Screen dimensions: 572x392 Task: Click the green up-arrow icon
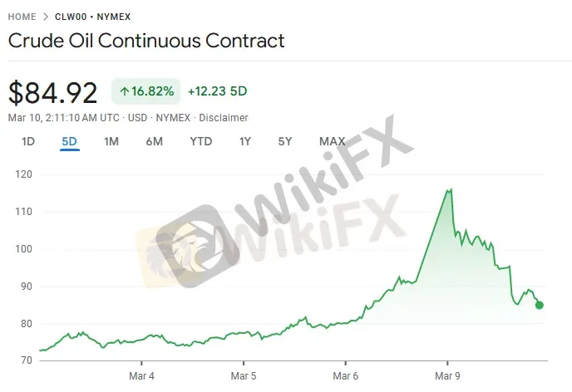(x=125, y=91)
